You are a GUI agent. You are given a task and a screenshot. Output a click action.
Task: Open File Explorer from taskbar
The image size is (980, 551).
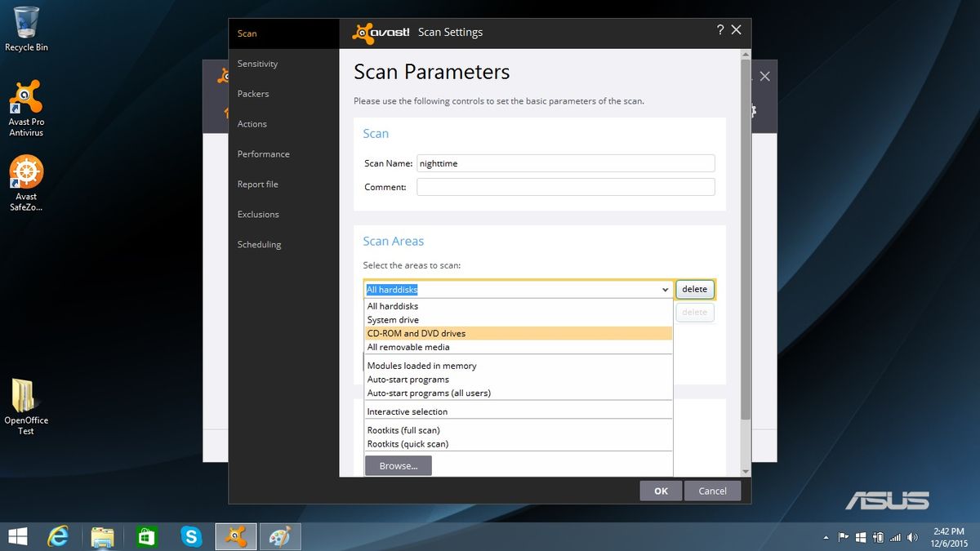click(x=102, y=536)
